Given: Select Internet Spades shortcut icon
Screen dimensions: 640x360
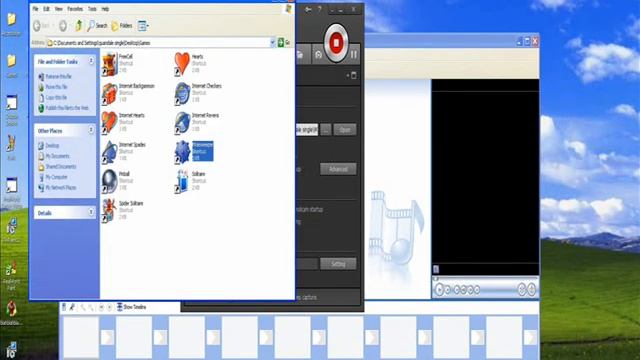Looking at the screenshot, I should click(109, 152).
